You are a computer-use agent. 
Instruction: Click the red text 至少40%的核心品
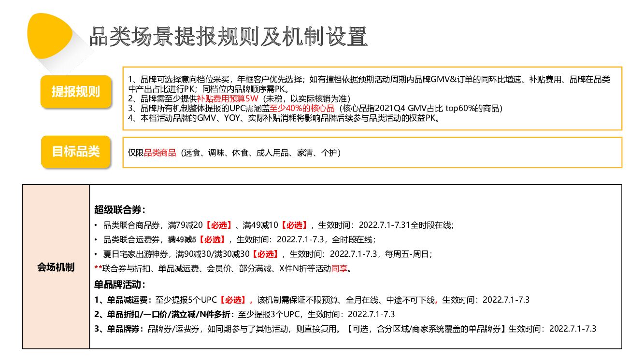302,108
